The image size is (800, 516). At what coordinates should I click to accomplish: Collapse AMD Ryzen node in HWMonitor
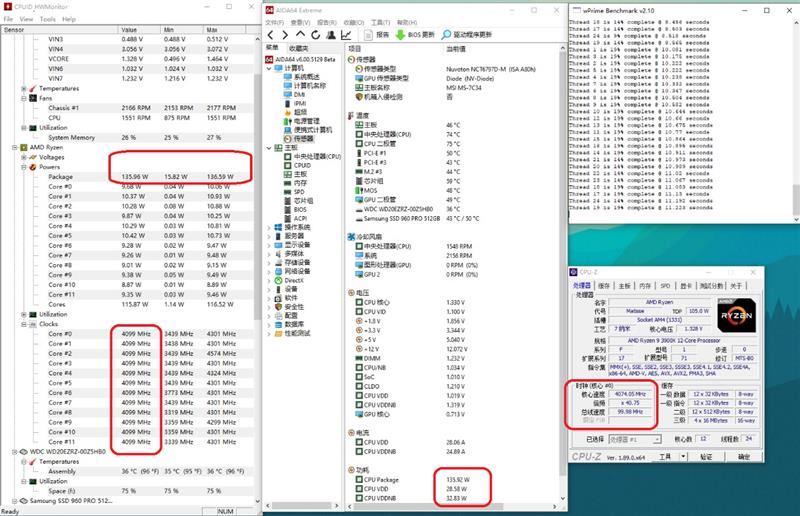tap(15, 148)
